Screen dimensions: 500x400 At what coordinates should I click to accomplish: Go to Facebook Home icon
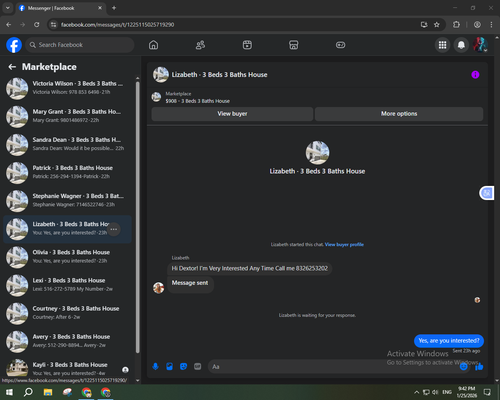[153, 45]
